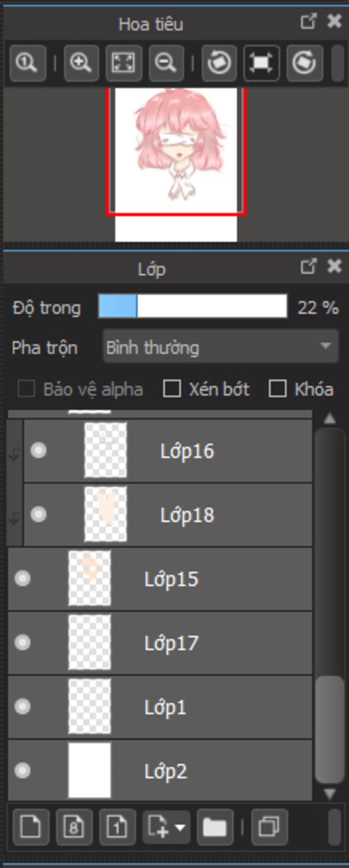The width and height of the screenshot is (349, 868).
Task: Click the fit-to-window navigator icon
Action: coord(123,63)
